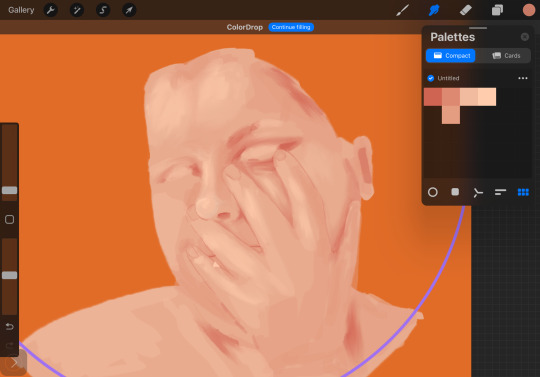Open the Layers panel

click(497, 10)
